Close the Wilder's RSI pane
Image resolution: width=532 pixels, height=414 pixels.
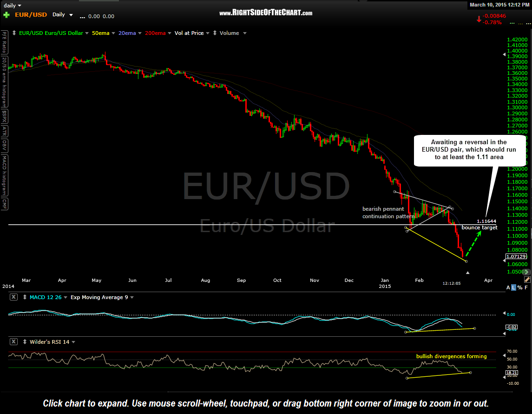point(13,342)
